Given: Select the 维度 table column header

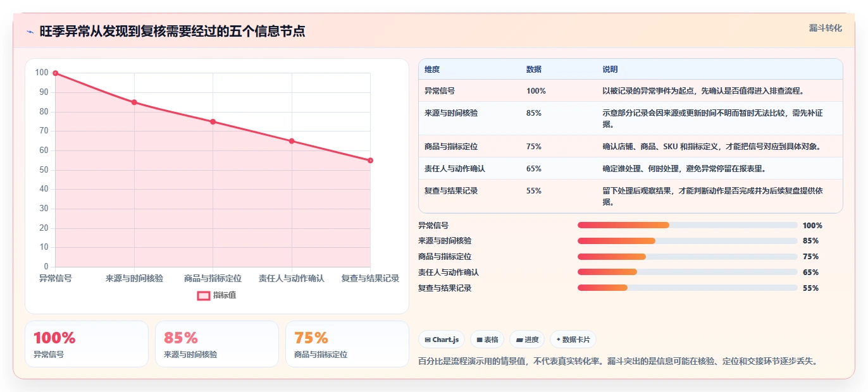Looking at the screenshot, I should click(432, 70).
